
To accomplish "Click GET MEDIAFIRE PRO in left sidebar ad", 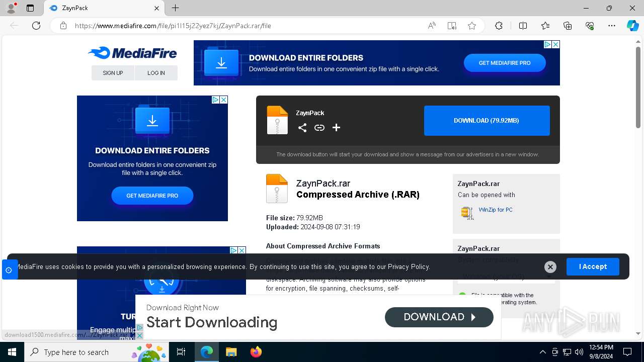I will [152, 196].
